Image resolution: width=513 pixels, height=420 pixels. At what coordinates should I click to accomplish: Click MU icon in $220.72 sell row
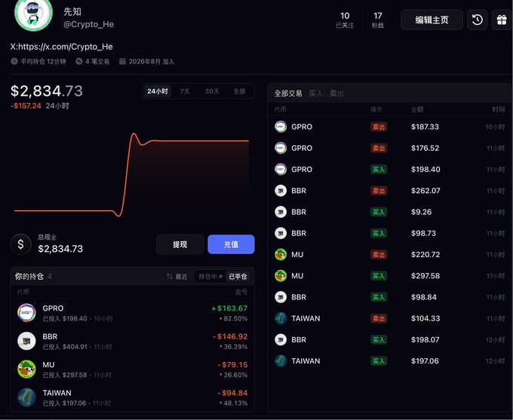(281, 254)
